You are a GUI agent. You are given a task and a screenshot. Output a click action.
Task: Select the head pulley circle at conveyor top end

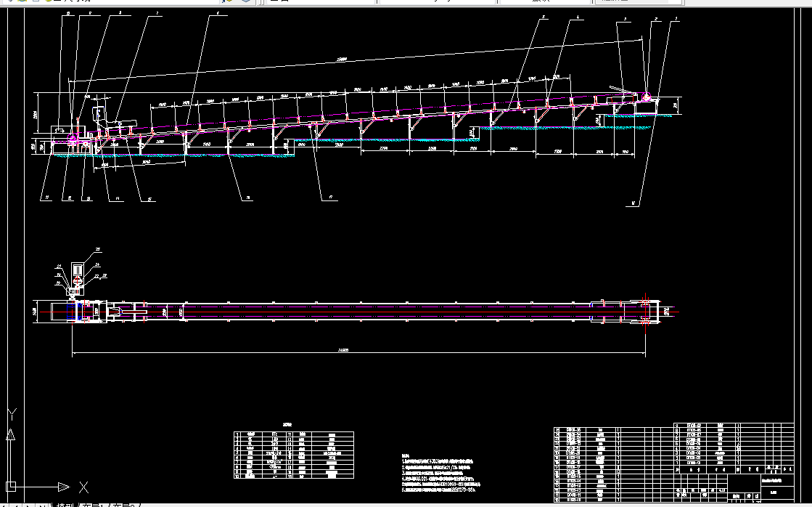(x=647, y=97)
